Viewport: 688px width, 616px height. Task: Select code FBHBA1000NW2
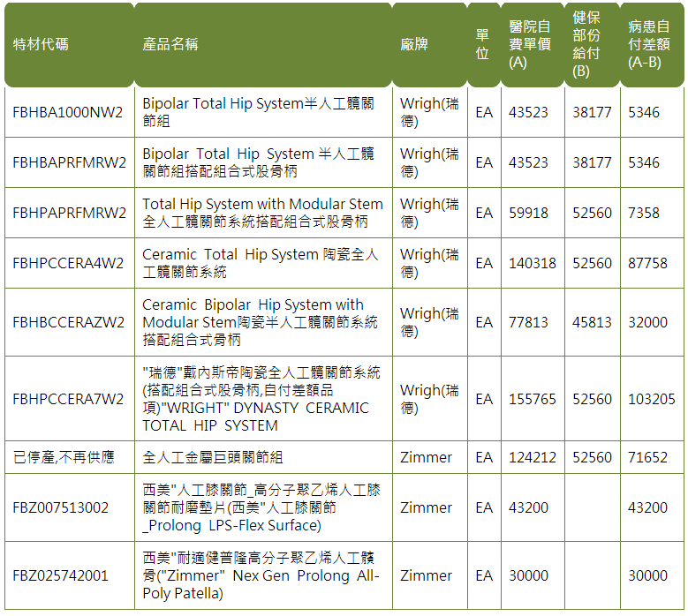point(68,112)
